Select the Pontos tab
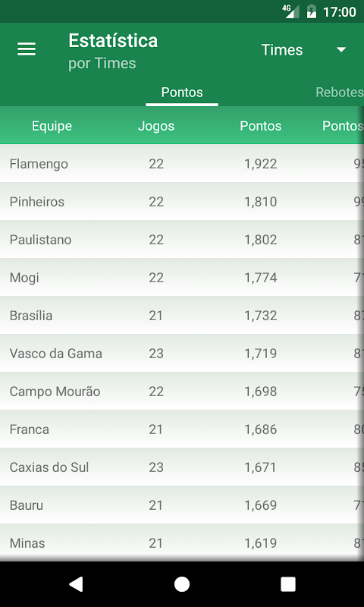This screenshot has height=607, width=364. tap(182, 92)
